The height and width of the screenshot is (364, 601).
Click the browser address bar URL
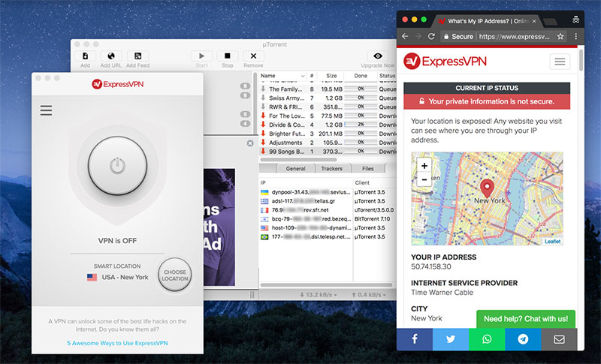(x=515, y=37)
